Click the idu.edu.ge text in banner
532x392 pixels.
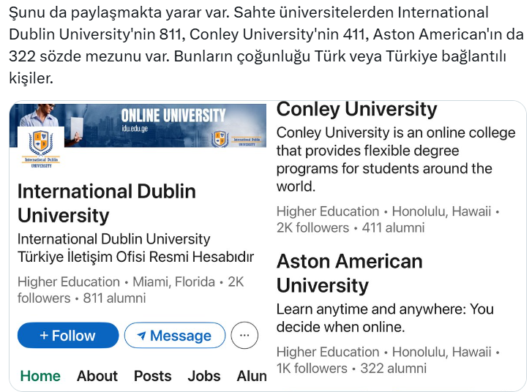click(135, 129)
